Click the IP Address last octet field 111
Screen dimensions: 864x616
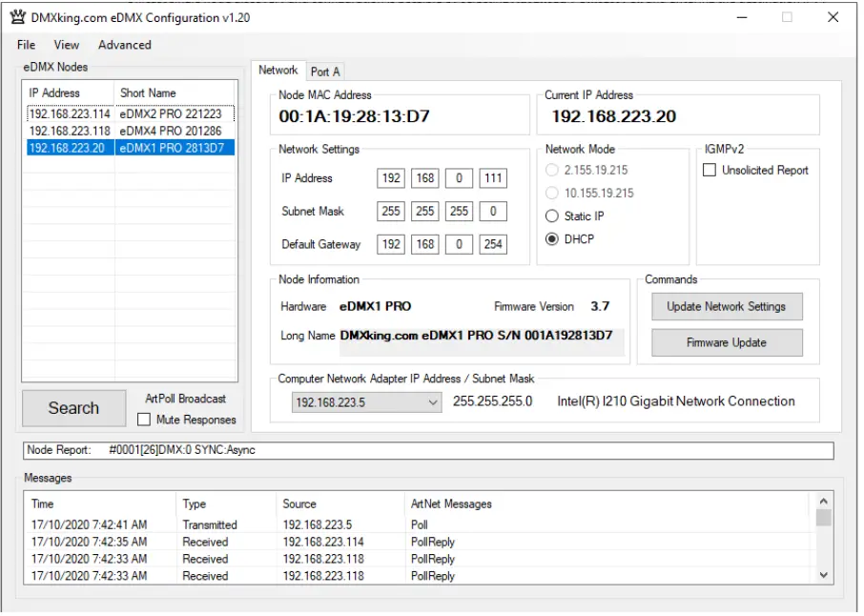point(493,178)
